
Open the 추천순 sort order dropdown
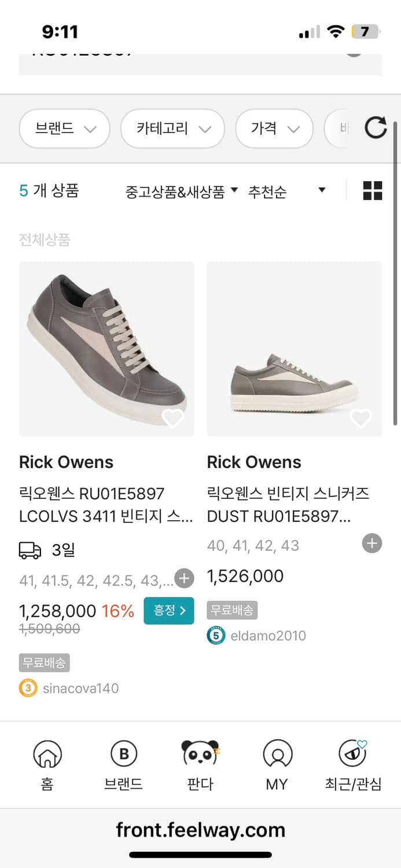click(x=292, y=190)
